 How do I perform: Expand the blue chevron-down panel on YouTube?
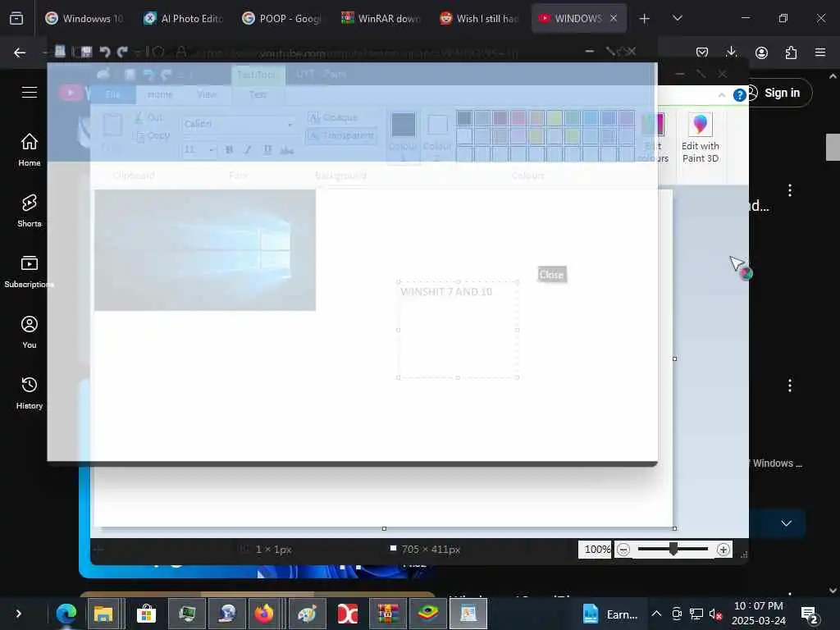pyautogui.click(x=786, y=523)
